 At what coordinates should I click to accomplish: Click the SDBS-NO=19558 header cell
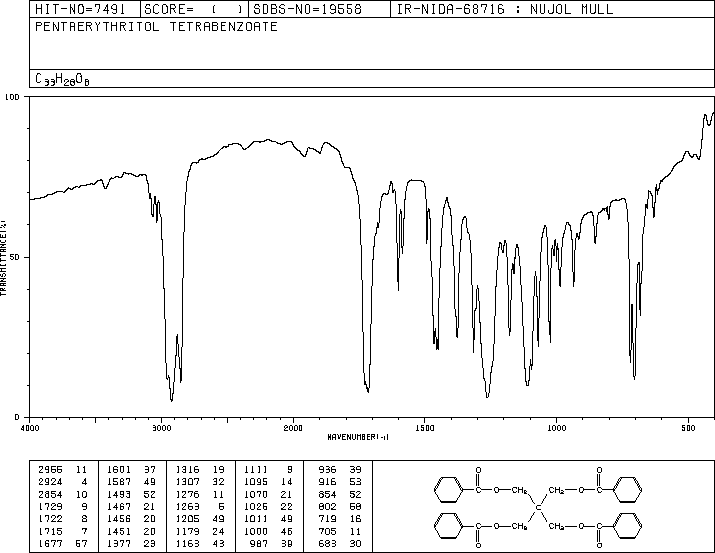pos(307,9)
